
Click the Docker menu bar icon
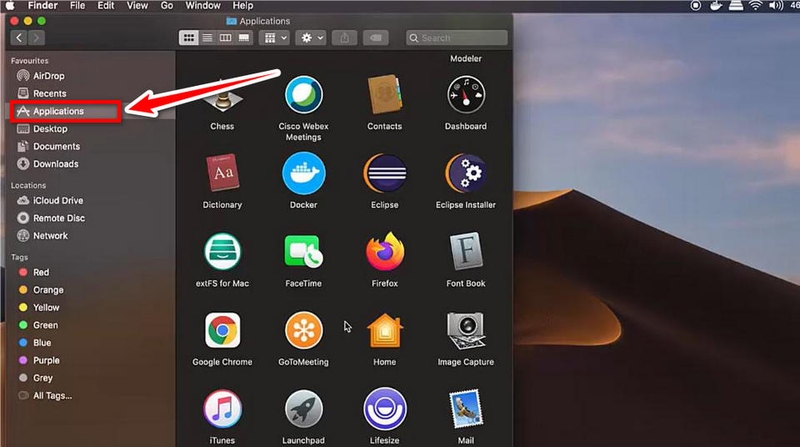pos(716,6)
